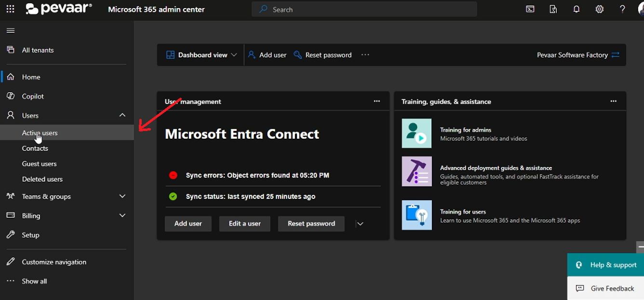The height and width of the screenshot is (300, 644).
Task: Open the Training for users link
Action: pyautogui.click(x=463, y=212)
